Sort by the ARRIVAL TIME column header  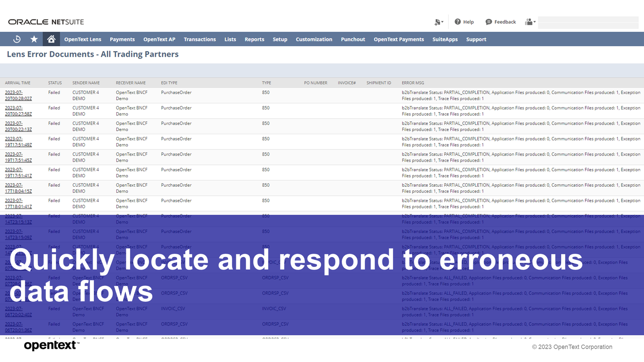(18, 83)
